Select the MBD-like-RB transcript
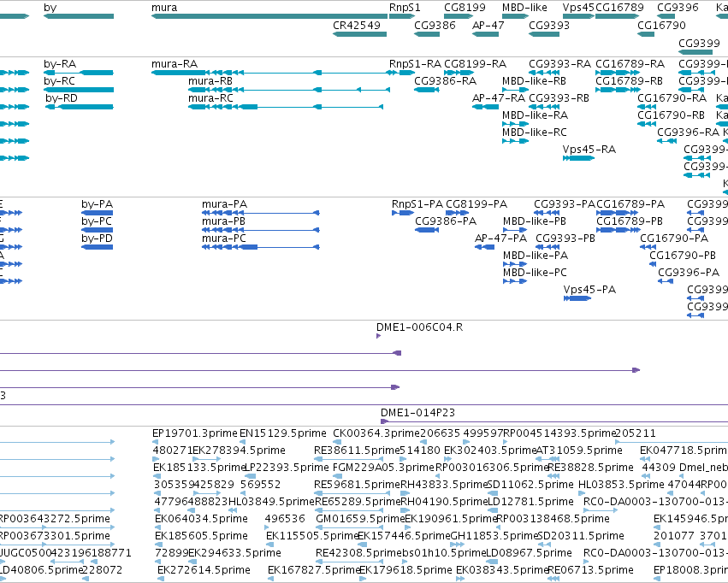This screenshot has width=728, height=583. point(515,90)
